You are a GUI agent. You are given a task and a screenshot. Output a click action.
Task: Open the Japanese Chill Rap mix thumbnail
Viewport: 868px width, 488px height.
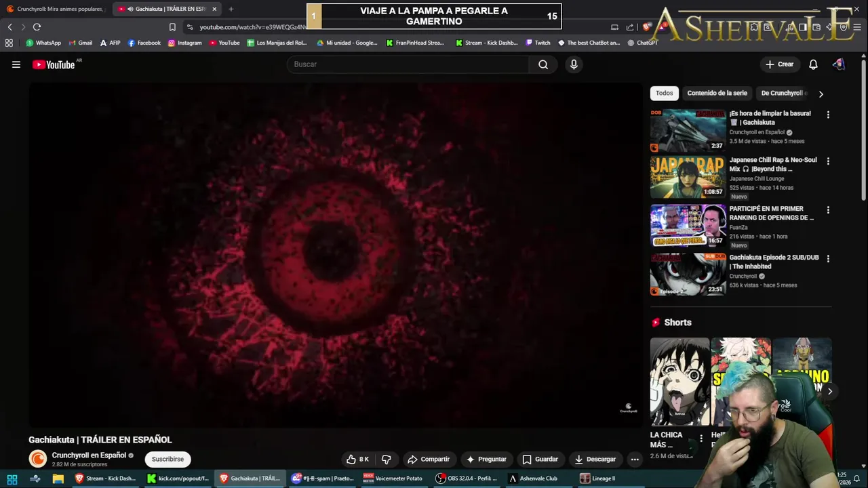[x=688, y=177]
